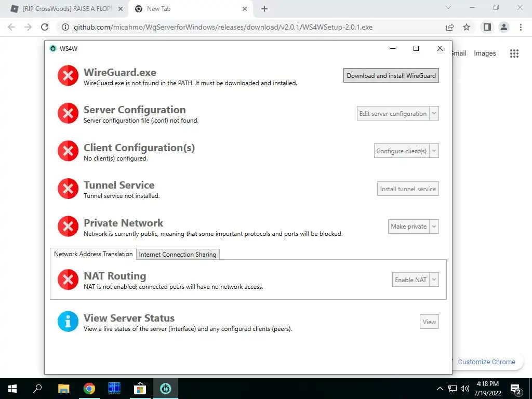
Task: Click the WS4W icon in the taskbar
Action: pyautogui.click(x=166, y=389)
